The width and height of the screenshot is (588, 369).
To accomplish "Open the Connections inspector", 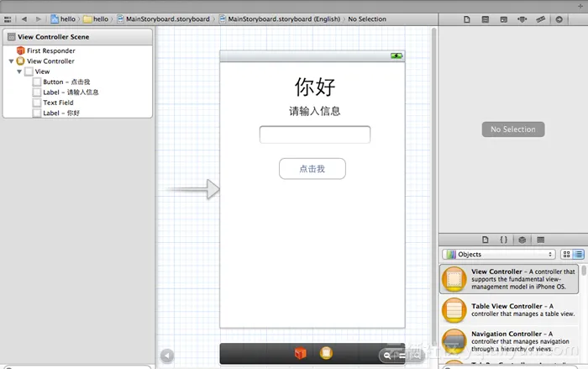I will [559, 19].
